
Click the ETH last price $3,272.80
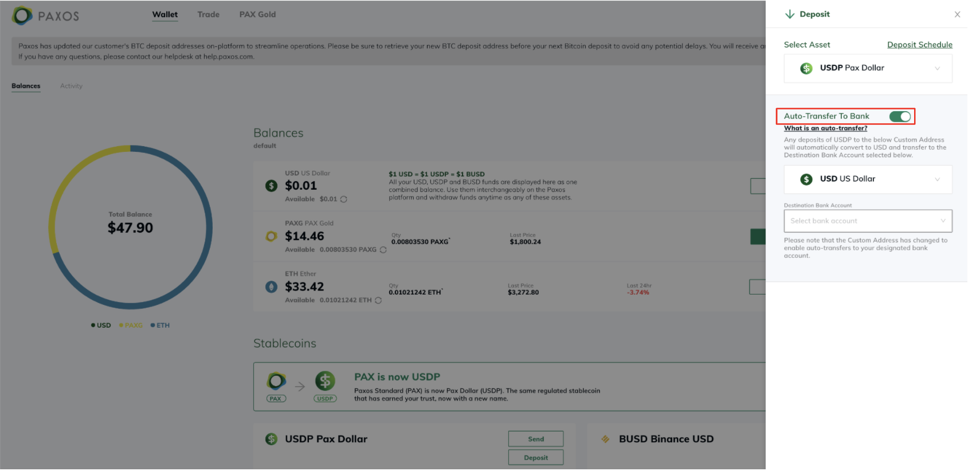(523, 292)
